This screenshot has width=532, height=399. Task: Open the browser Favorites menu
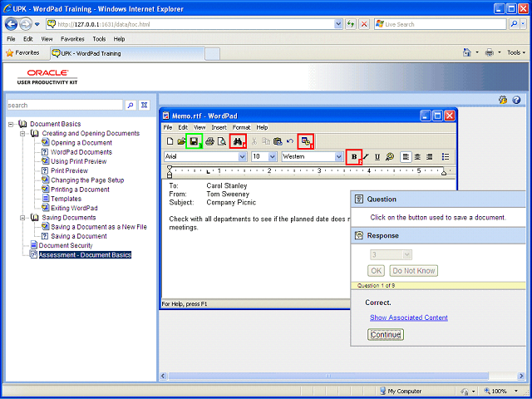(72, 39)
